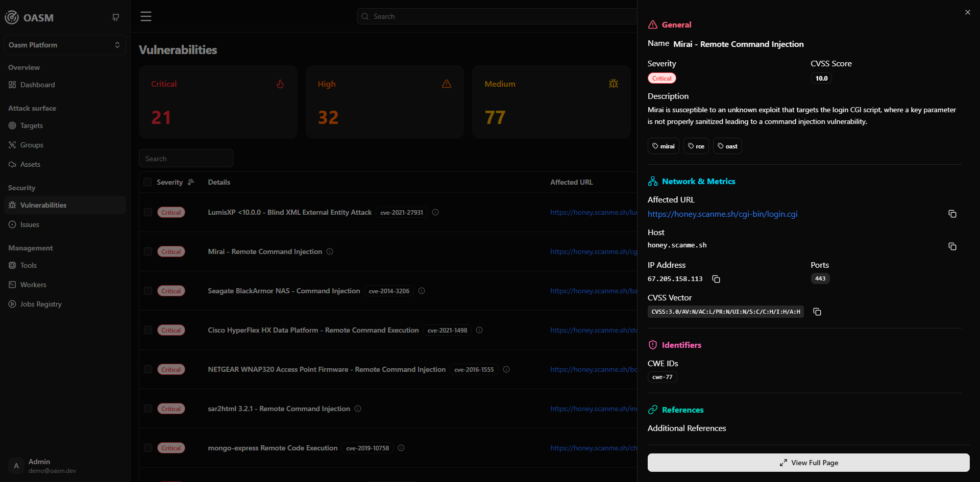Close the vulnerability detail panel

968,12
